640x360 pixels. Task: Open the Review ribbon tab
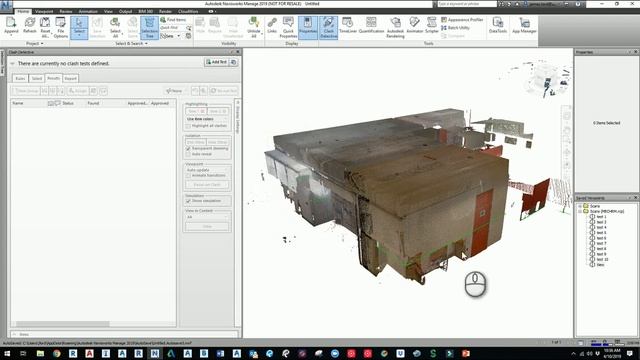coord(66,11)
